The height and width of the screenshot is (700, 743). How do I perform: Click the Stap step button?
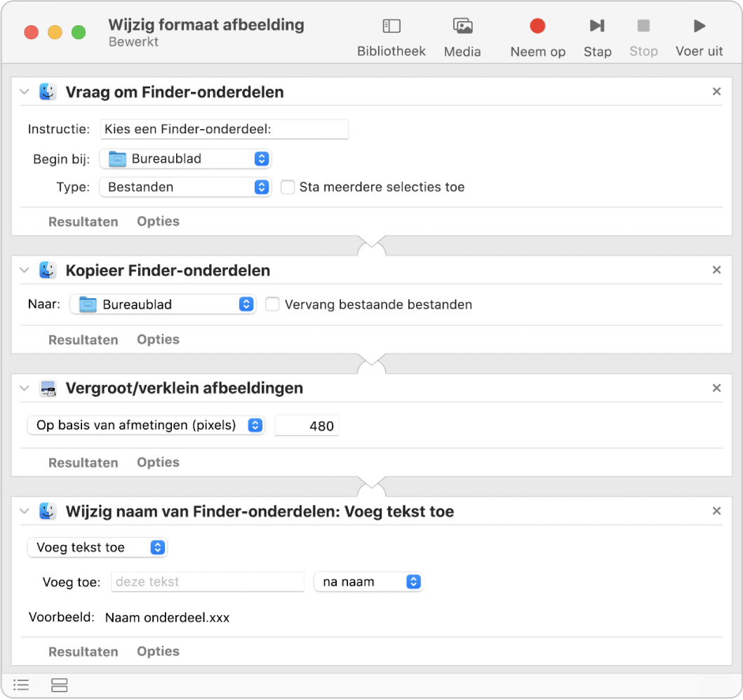[597, 36]
